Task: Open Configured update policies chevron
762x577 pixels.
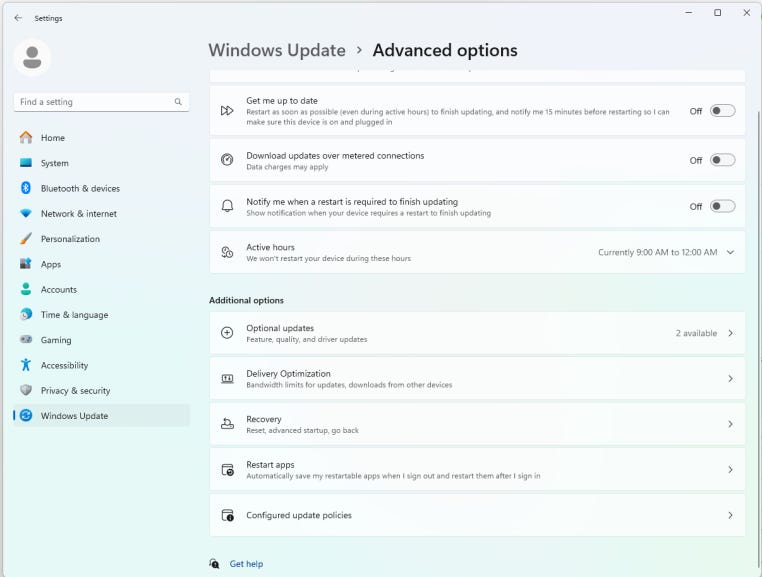Action: click(x=730, y=515)
